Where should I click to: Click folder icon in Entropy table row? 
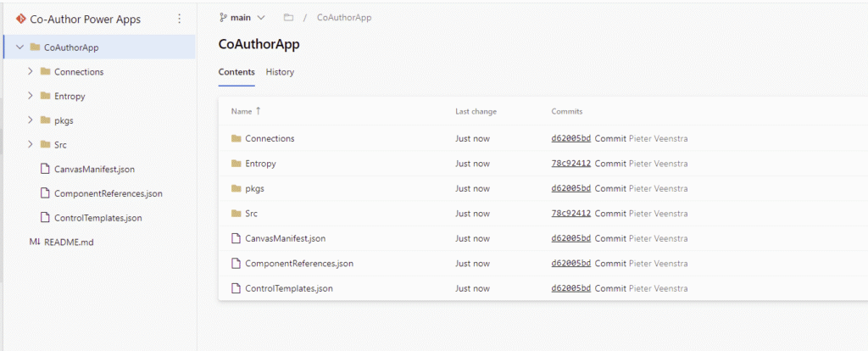pyautogui.click(x=236, y=164)
